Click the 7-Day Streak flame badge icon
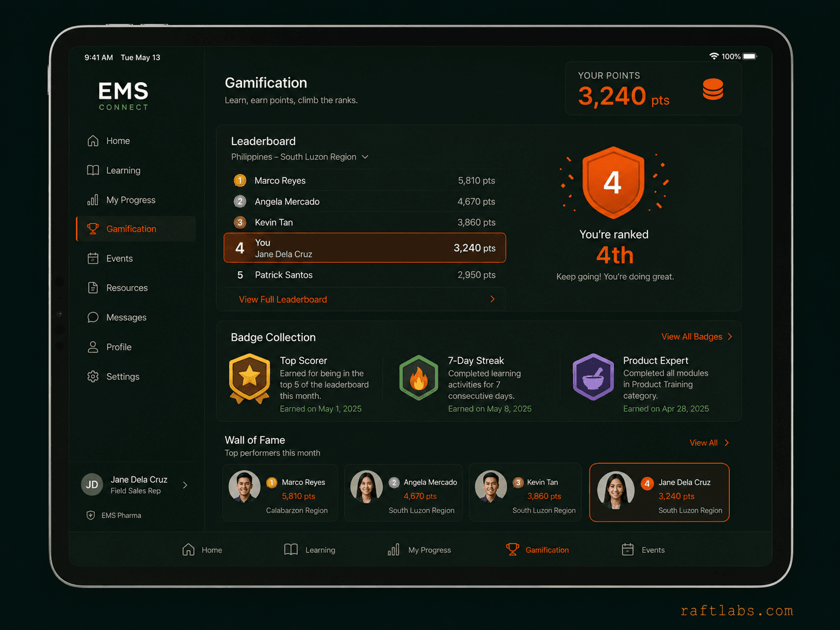This screenshot has height=630, width=840. click(x=418, y=378)
